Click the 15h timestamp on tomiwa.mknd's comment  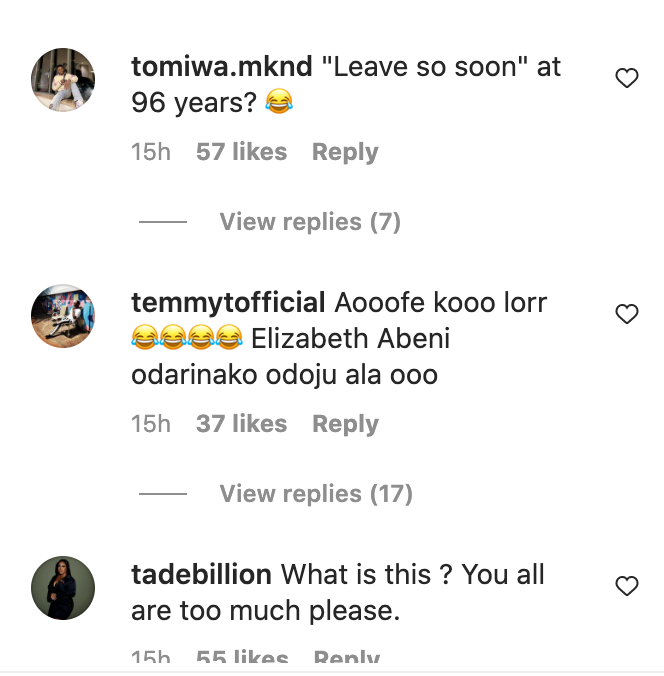click(x=151, y=153)
